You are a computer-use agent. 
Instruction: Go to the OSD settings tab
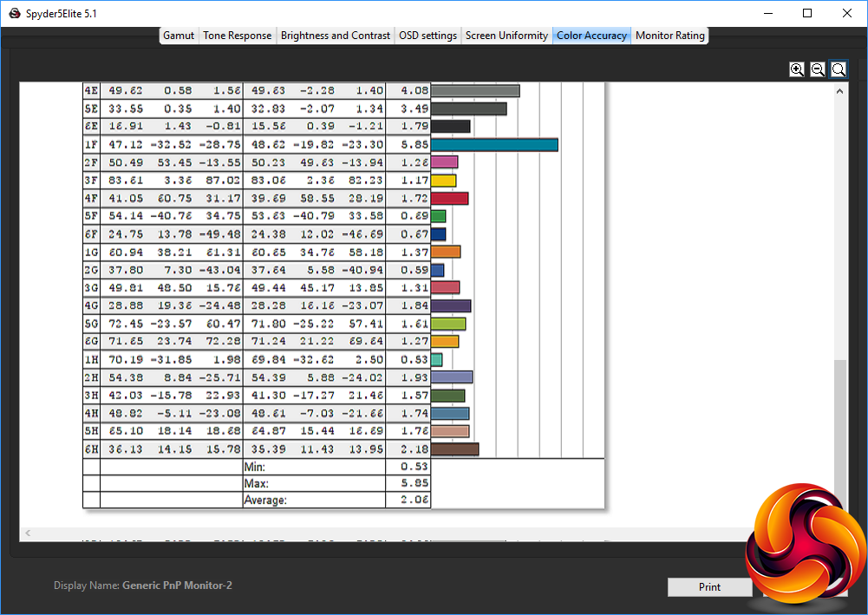click(427, 36)
